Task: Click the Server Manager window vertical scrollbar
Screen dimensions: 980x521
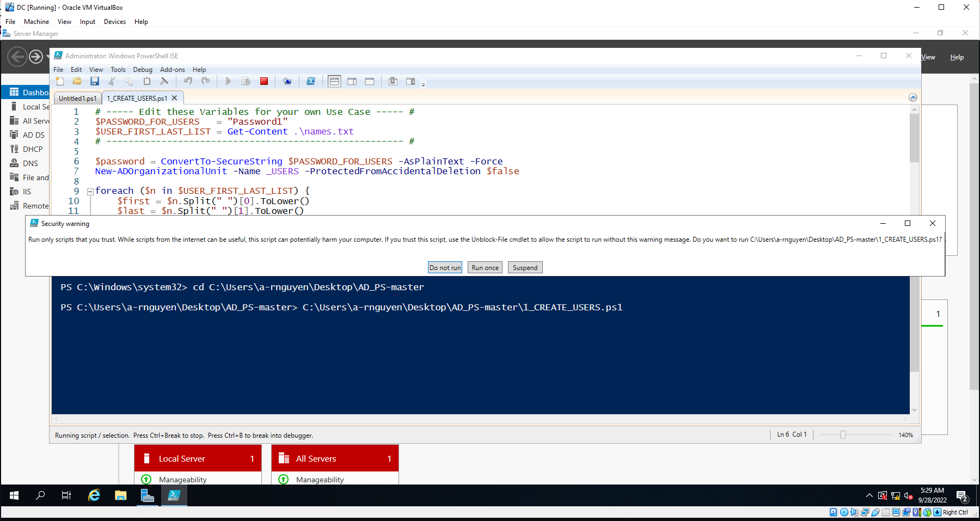Action: [974, 237]
